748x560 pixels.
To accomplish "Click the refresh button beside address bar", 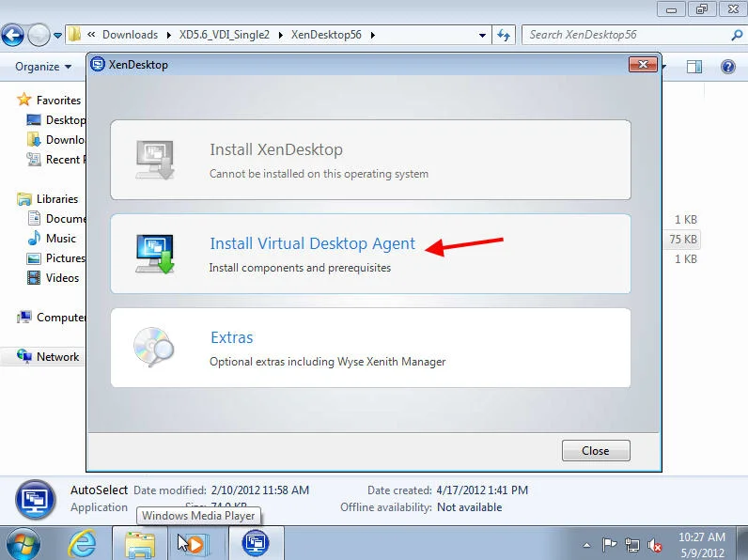I will 504,35.
